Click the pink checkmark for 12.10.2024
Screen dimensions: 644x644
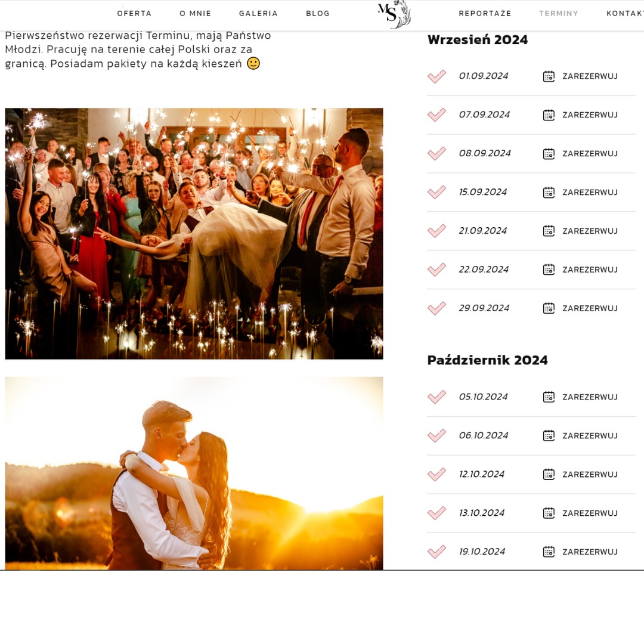coord(436,474)
